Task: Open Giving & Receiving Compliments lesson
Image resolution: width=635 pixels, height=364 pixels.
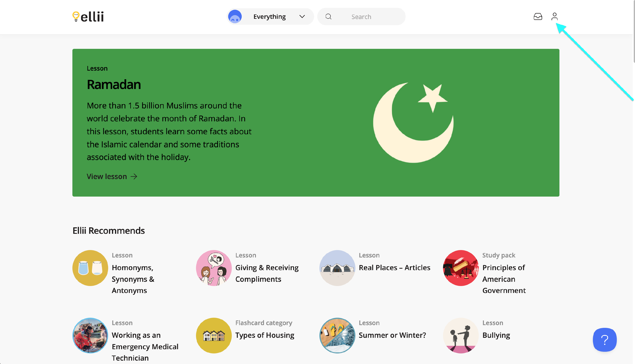Action: point(267,273)
